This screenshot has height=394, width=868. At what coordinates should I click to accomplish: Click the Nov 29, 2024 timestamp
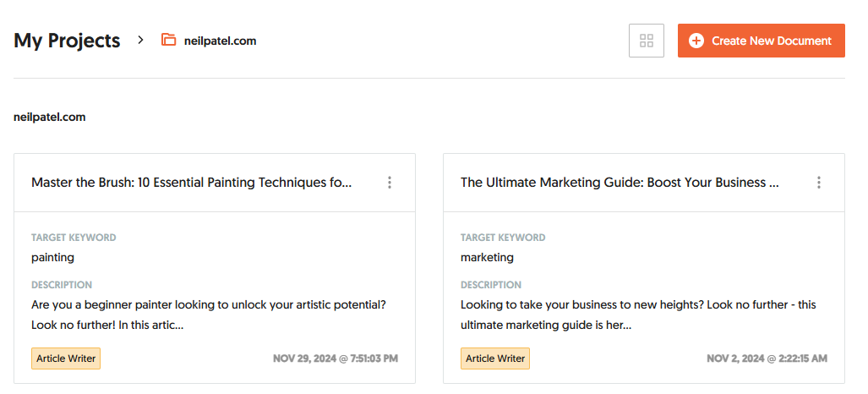pos(336,358)
